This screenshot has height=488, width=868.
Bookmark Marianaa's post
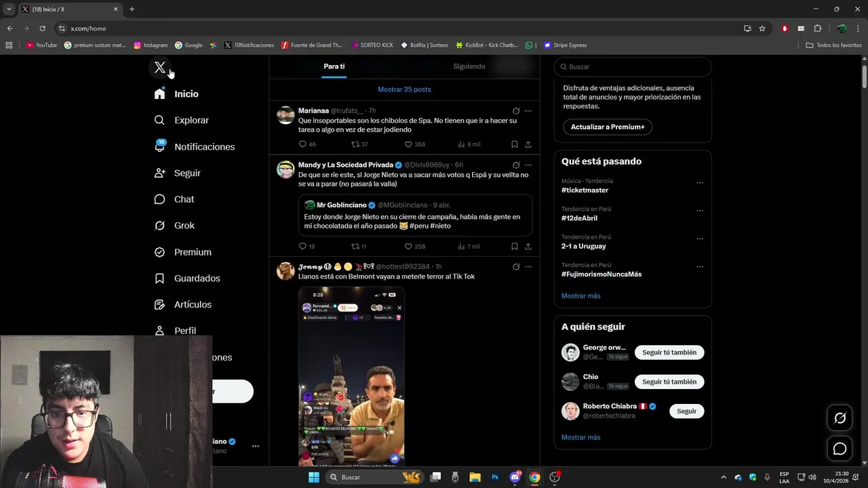pyautogui.click(x=514, y=144)
